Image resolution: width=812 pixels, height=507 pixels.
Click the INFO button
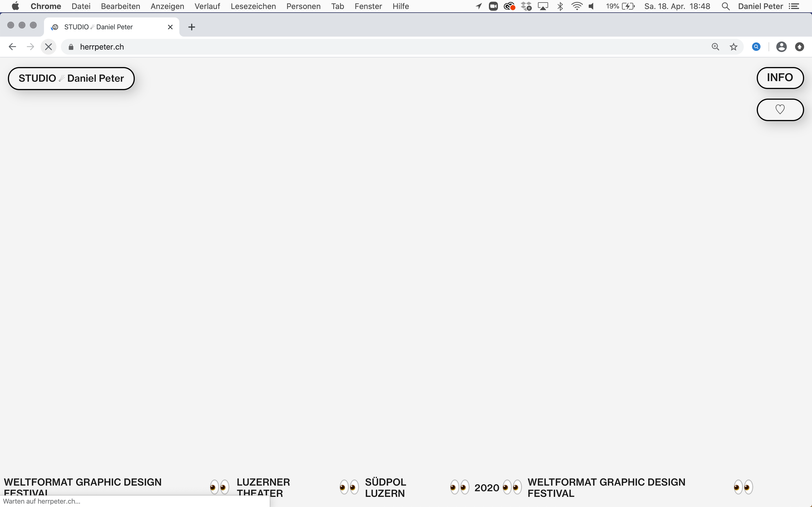(x=780, y=78)
